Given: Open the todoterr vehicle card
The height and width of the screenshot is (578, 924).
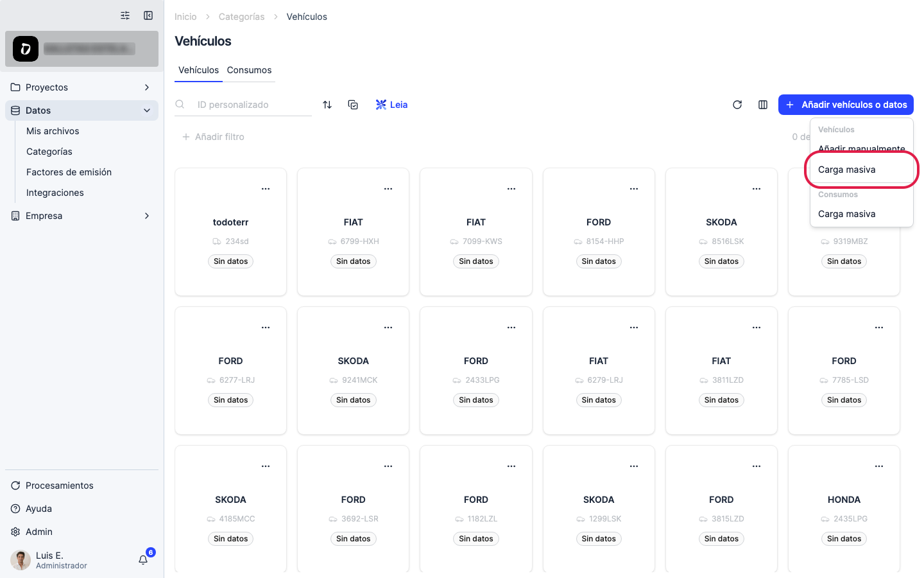Looking at the screenshot, I should tap(230, 232).
